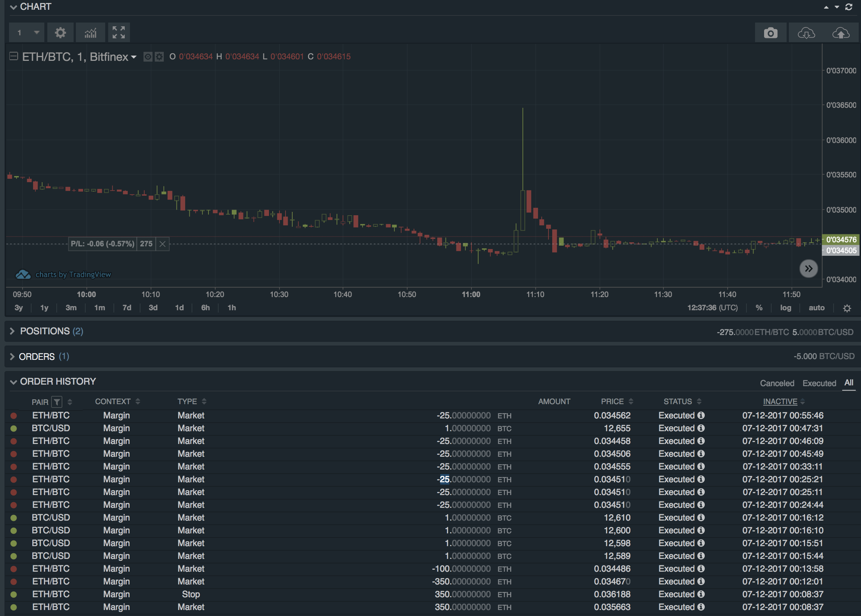
Task: Toggle log scale on chart
Action: point(785,308)
